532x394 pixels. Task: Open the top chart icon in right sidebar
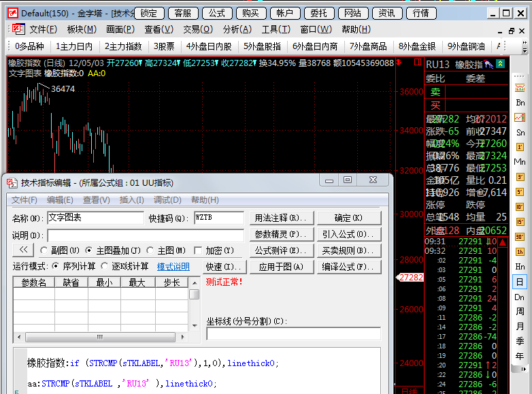pos(520,87)
